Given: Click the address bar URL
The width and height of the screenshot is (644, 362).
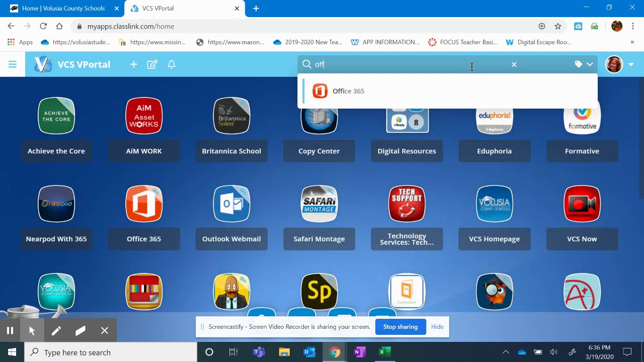Looking at the screenshot, I should pos(131,26).
